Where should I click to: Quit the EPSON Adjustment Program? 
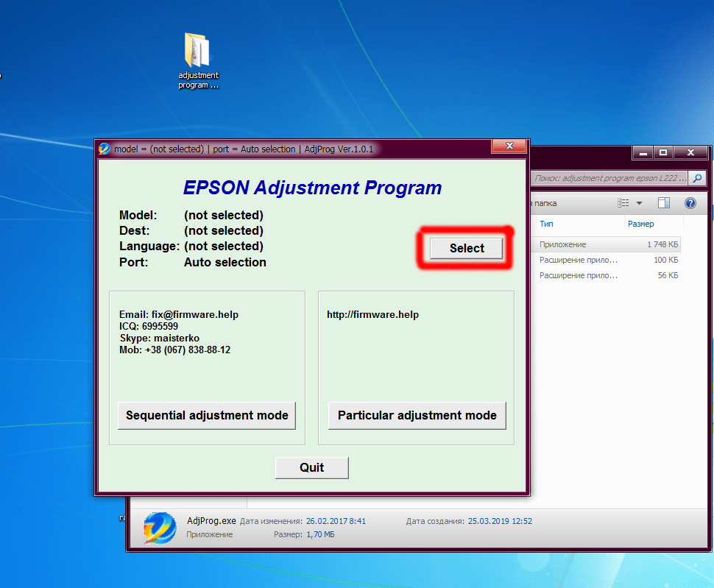click(x=311, y=467)
